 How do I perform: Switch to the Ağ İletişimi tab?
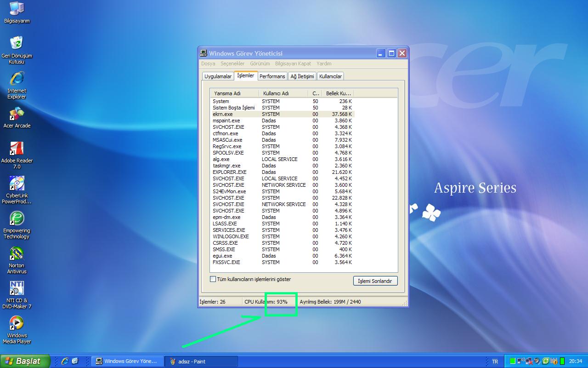point(302,76)
